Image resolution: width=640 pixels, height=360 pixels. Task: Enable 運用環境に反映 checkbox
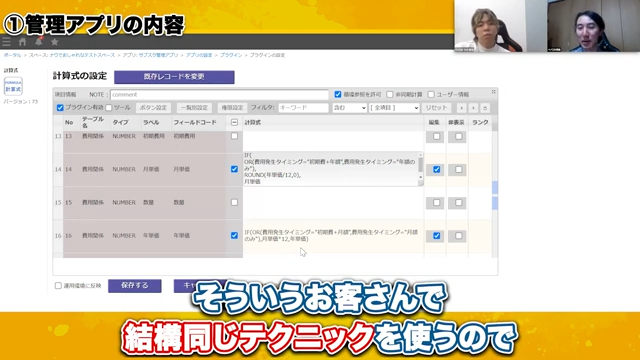(58, 286)
